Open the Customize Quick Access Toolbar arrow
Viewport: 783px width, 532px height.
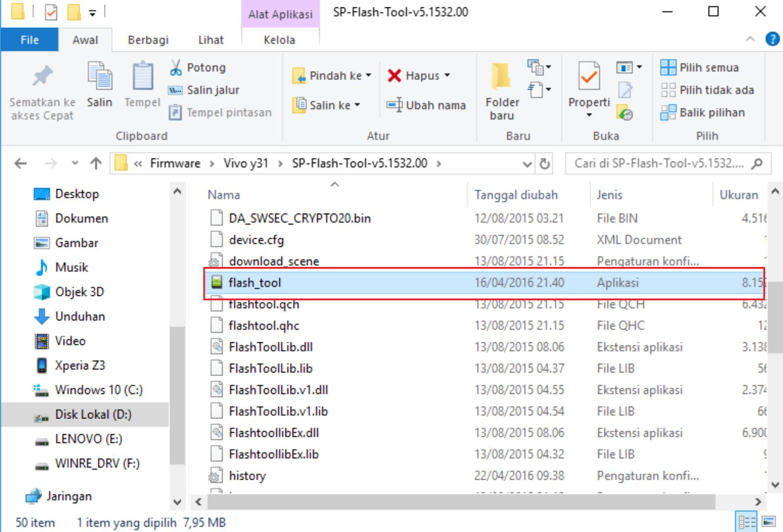pos(92,13)
